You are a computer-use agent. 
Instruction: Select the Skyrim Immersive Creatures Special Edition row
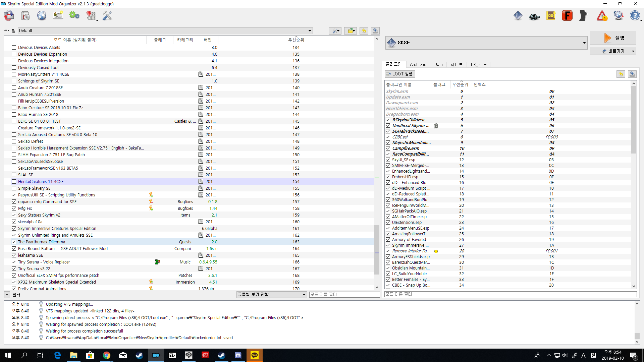[189, 229]
